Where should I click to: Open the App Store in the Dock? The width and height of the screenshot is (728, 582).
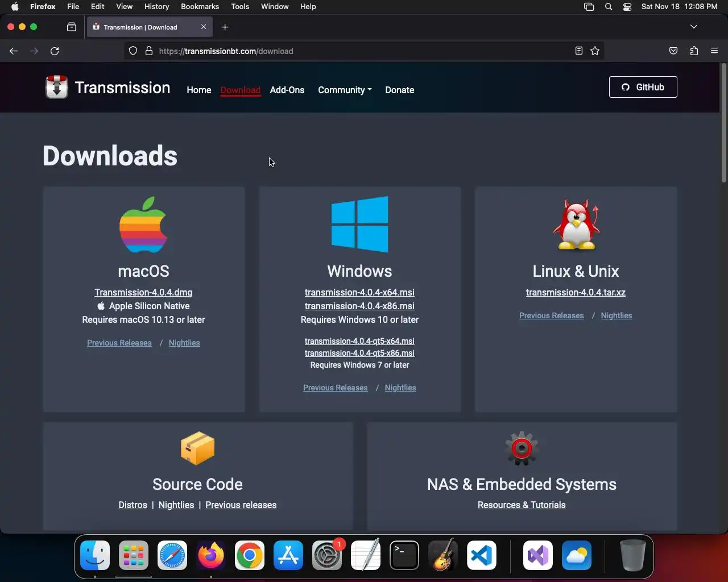[x=288, y=555]
